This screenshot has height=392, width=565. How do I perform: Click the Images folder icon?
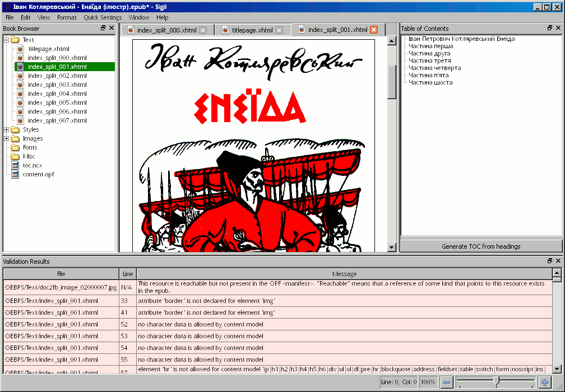click(x=15, y=138)
